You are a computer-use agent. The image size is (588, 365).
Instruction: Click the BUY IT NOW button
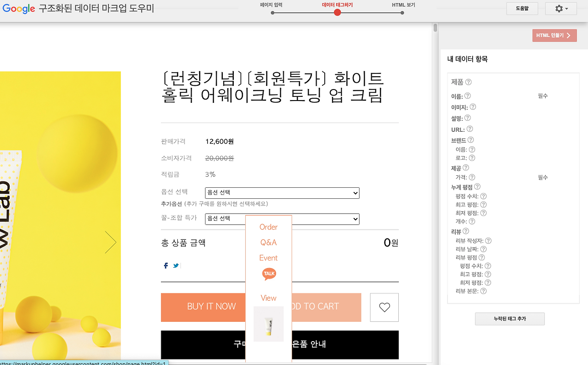(211, 306)
